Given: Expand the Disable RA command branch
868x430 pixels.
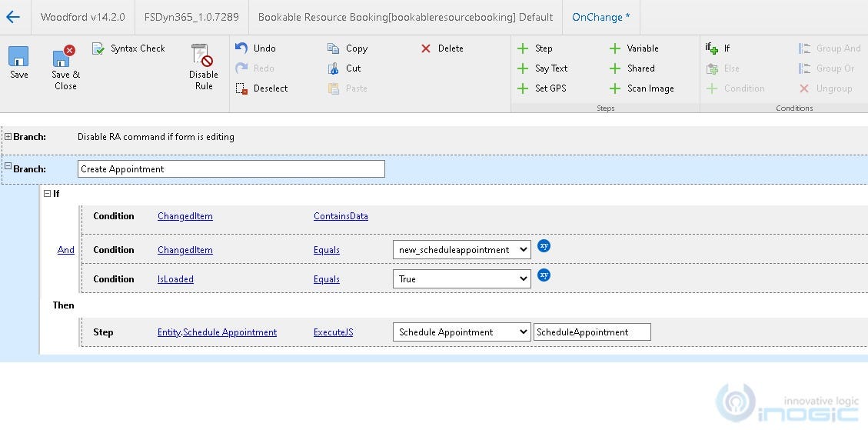Looking at the screenshot, I should point(8,136).
